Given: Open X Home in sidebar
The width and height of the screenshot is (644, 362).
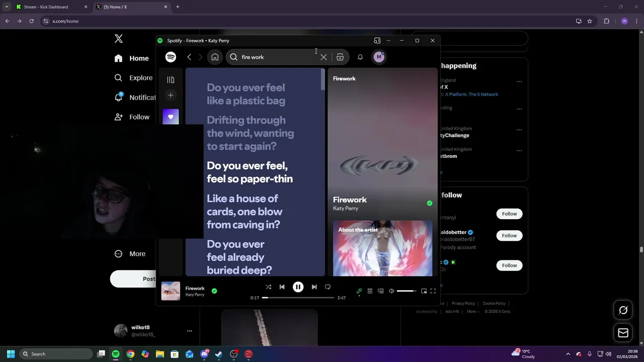Looking at the screenshot, I should 132,58.
